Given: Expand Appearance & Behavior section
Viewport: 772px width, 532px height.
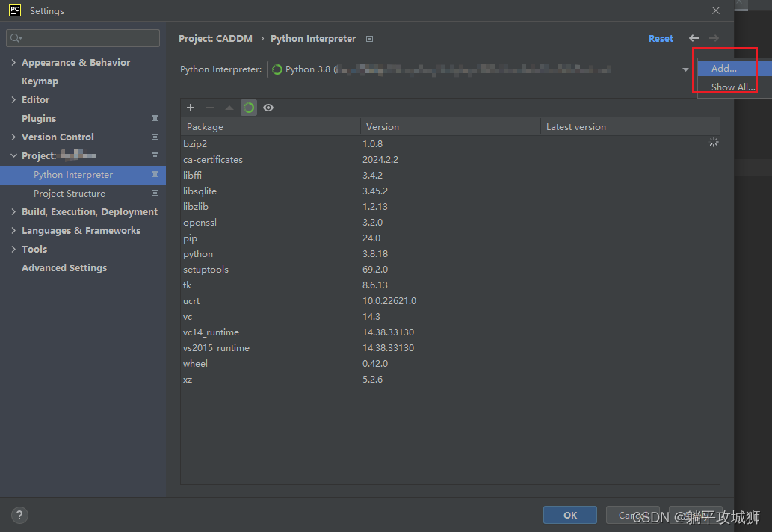Looking at the screenshot, I should pos(13,62).
